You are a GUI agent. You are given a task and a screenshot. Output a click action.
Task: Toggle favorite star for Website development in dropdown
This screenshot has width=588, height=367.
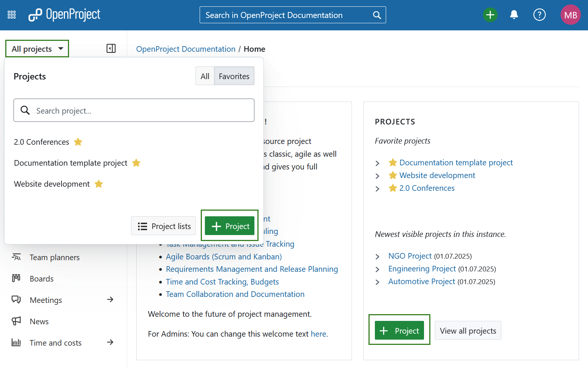click(99, 184)
